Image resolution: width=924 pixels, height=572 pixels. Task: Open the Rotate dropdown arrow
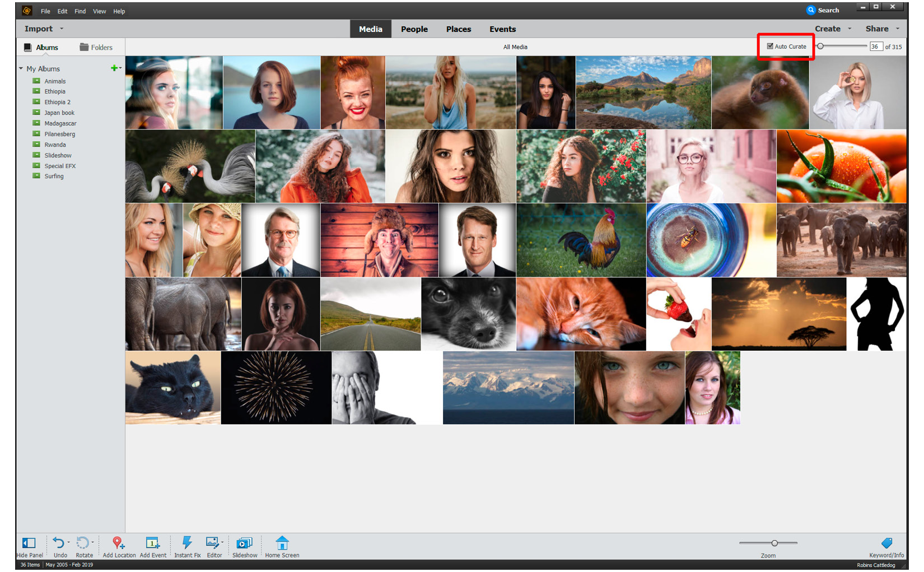coord(92,542)
